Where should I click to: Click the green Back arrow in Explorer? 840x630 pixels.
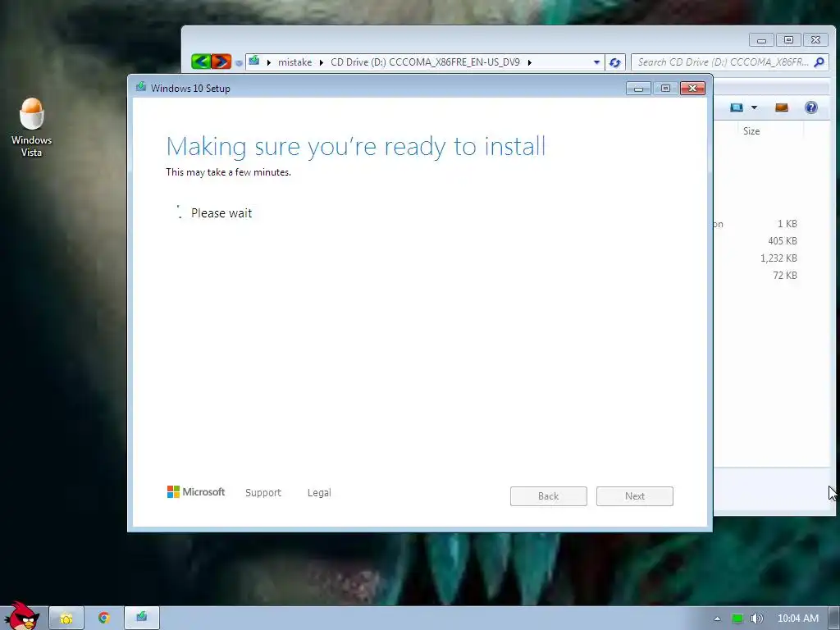click(201, 62)
